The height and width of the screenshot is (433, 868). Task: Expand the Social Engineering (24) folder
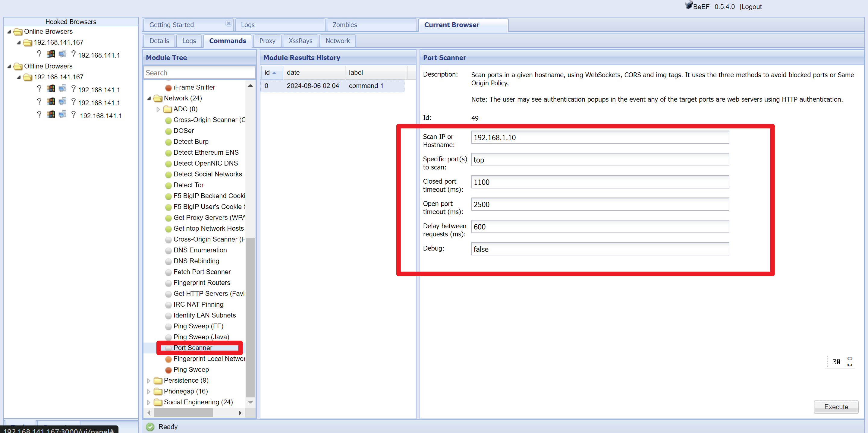pyautogui.click(x=149, y=402)
